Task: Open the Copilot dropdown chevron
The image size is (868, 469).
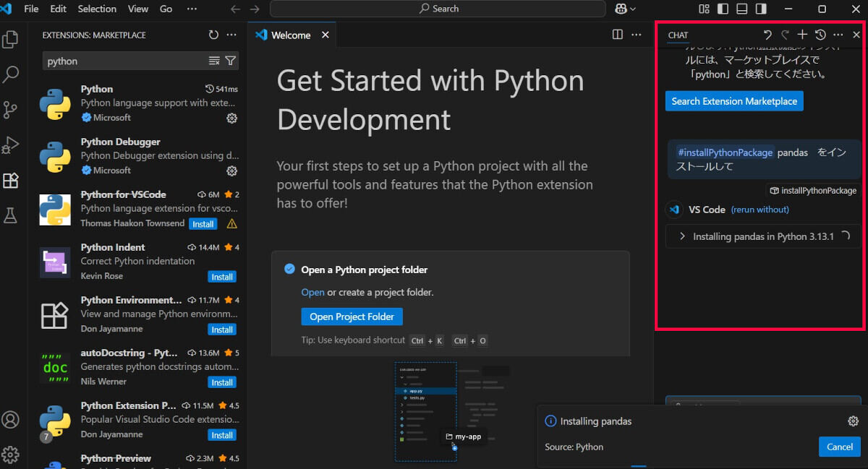Action: tap(634, 9)
